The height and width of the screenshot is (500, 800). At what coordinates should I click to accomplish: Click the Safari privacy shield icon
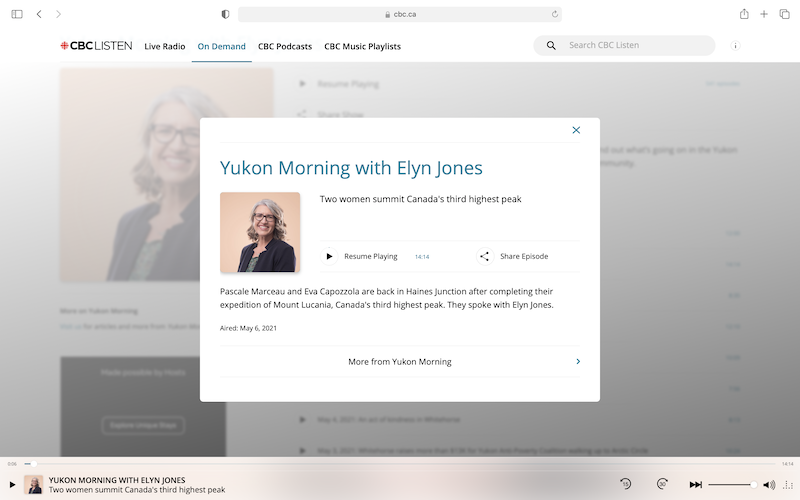(x=225, y=14)
